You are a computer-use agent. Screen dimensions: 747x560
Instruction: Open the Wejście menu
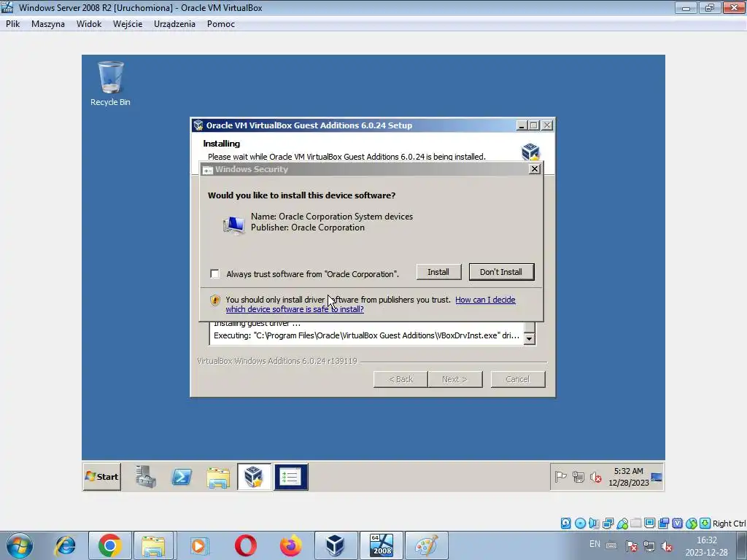click(x=127, y=24)
